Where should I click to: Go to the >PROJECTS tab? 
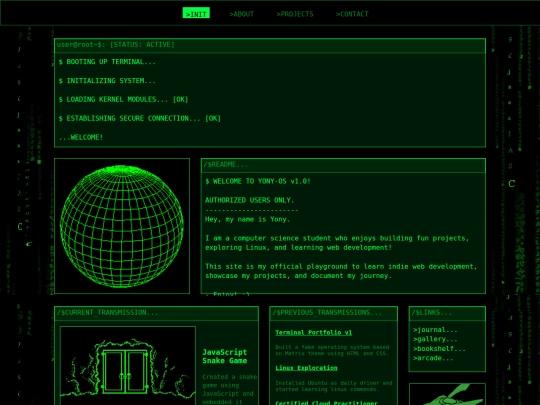point(295,14)
